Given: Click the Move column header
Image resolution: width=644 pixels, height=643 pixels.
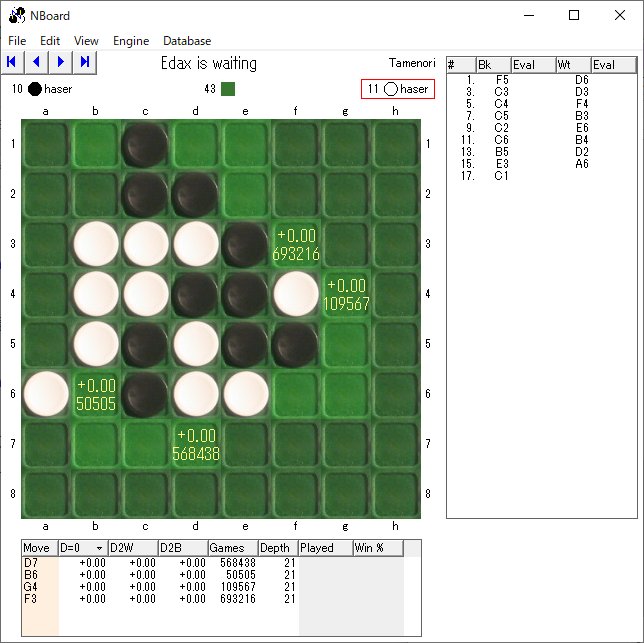Looking at the screenshot, I should 40,548.
